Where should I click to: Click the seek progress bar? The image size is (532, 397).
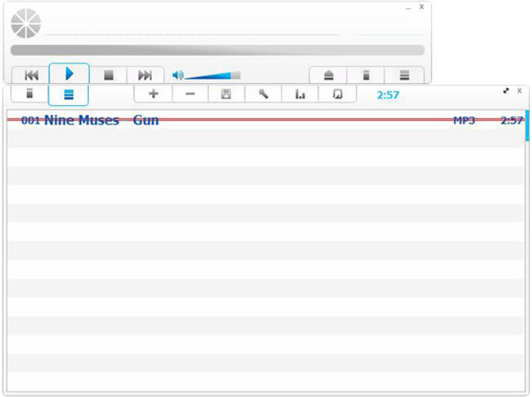point(217,50)
